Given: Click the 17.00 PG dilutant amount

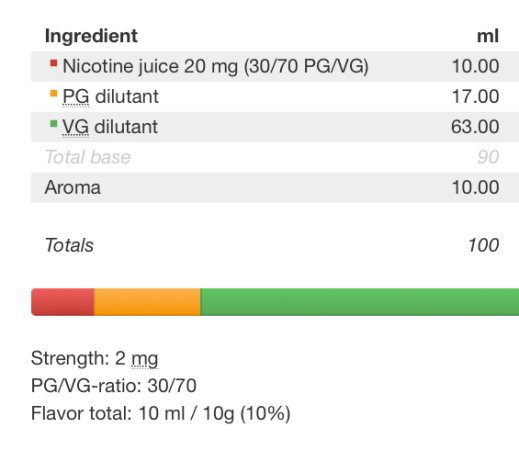Looking at the screenshot, I should 475,97.
